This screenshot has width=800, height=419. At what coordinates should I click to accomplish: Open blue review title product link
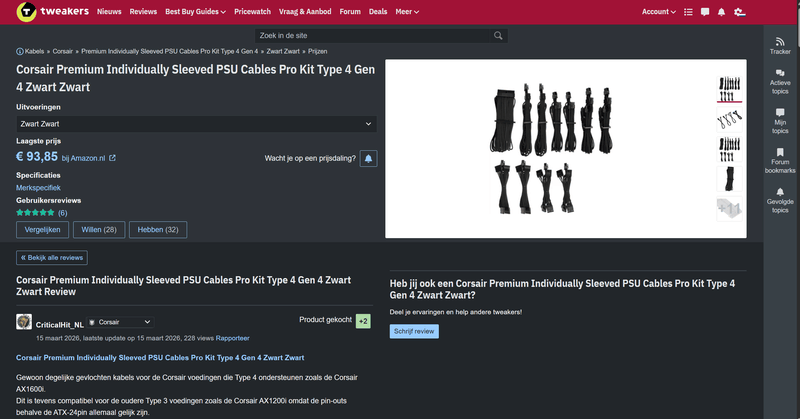click(160, 358)
